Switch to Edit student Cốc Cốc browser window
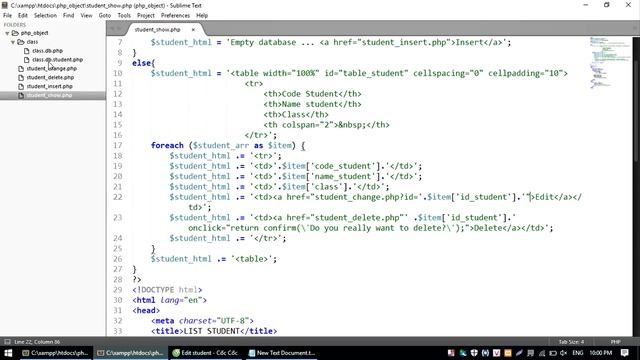The width and height of the screenshot is (640, 360). coord(205,353)
